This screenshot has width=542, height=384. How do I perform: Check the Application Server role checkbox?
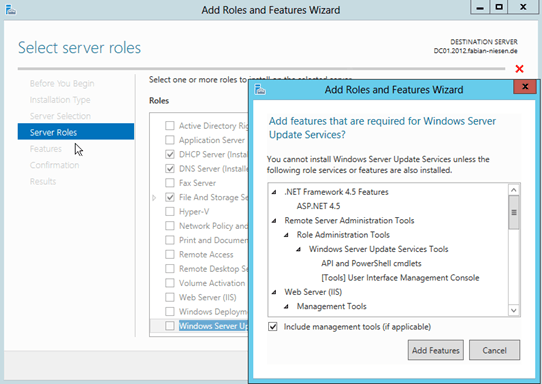(170, 140)
